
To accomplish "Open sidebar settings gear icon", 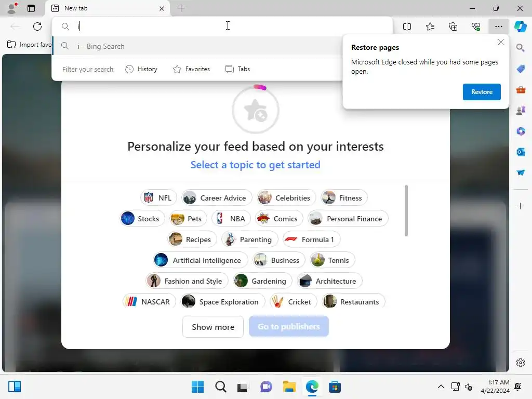I will coord(521,363).
